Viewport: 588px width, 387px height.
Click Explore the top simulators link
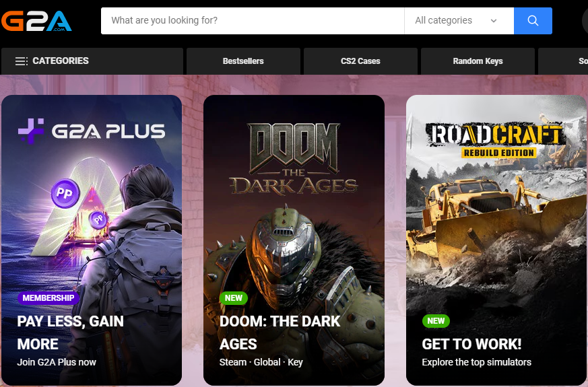point(476,362)
